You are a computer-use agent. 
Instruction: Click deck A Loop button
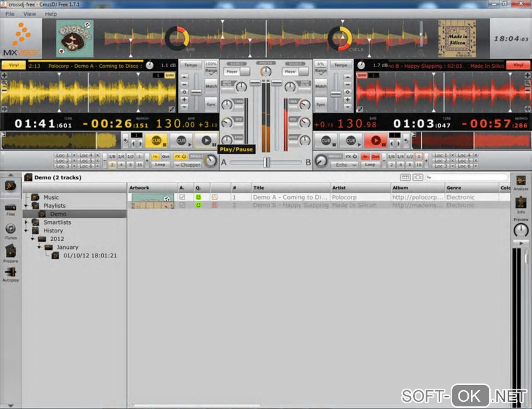click(x=160, y=165)
